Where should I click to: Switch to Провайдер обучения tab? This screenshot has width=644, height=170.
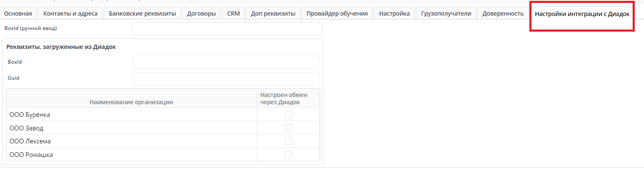[337, 13]
